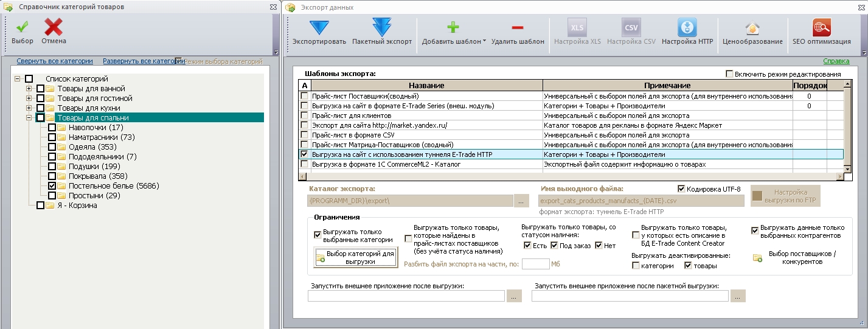The height and width of the screenshot is (329, 868).
Task: Click folder icon of Наволочки
Action: click(62, 128)
